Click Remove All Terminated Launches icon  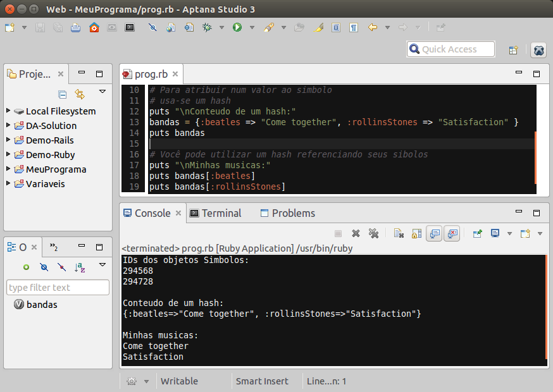[x=373, y=233]
